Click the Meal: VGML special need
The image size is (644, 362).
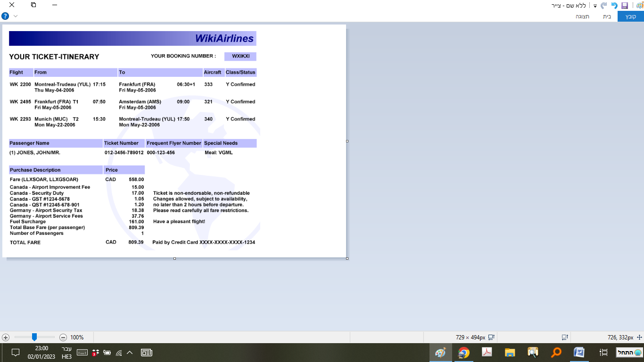click(x=219, y=153)
